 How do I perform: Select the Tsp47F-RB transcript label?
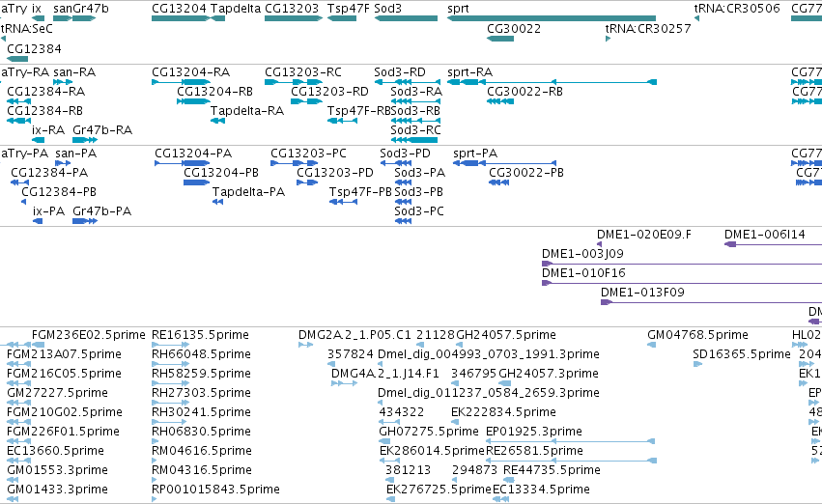pyautogui.click(x=359, y=111)
